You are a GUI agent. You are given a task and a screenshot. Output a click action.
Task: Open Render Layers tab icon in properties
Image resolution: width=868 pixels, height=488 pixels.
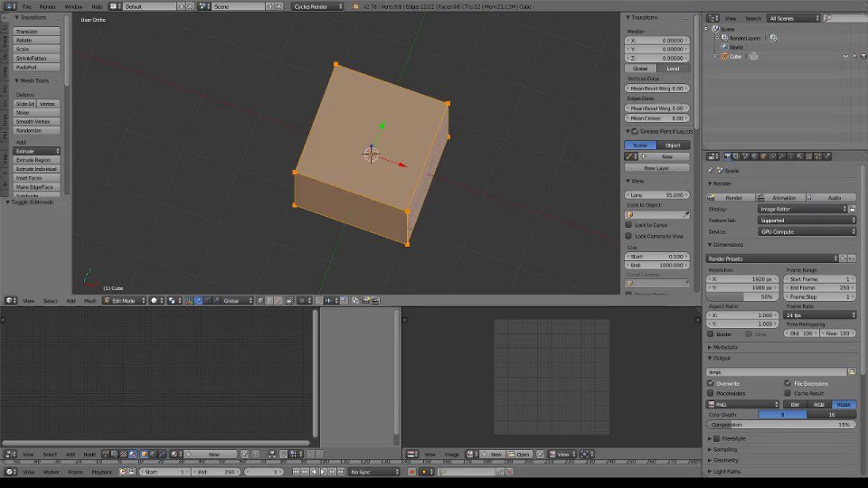coord(736,156)
